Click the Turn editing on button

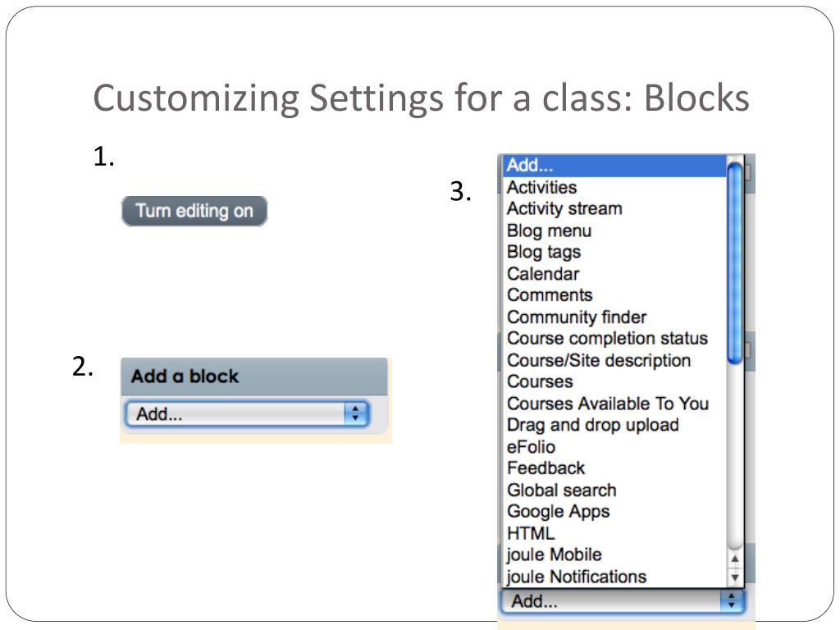click(194, 211)
